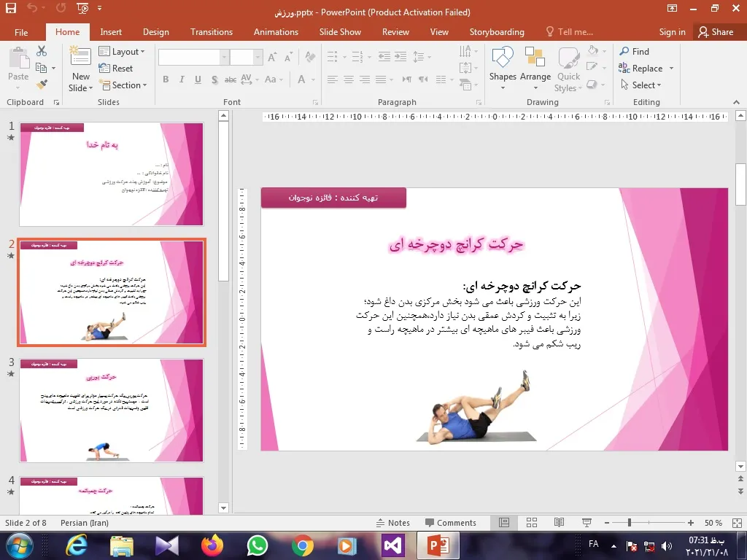Screen dimensions: 747x560
Task: Toggle the Comments pane
Action: click(450, 523)
